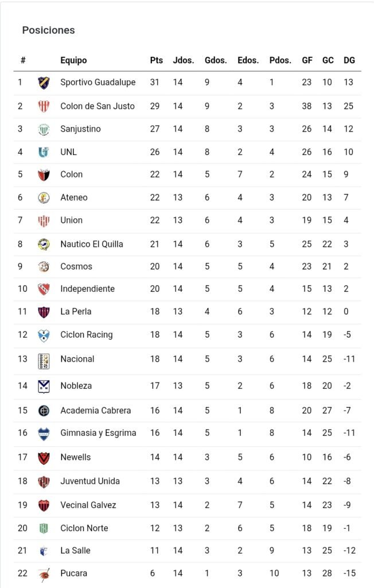The width and height of the screenshot is (374, 588).
Task: Sort table by DG column header
Action: tap(349, 60)
